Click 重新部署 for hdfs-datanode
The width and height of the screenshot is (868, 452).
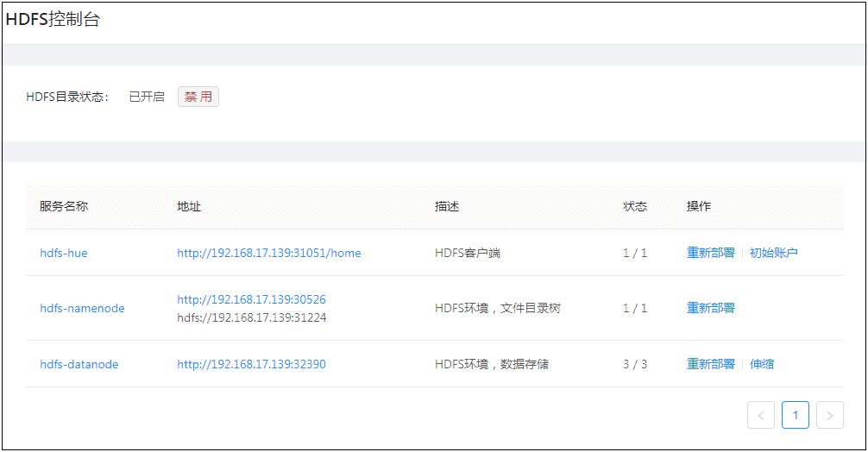(711, 364)
